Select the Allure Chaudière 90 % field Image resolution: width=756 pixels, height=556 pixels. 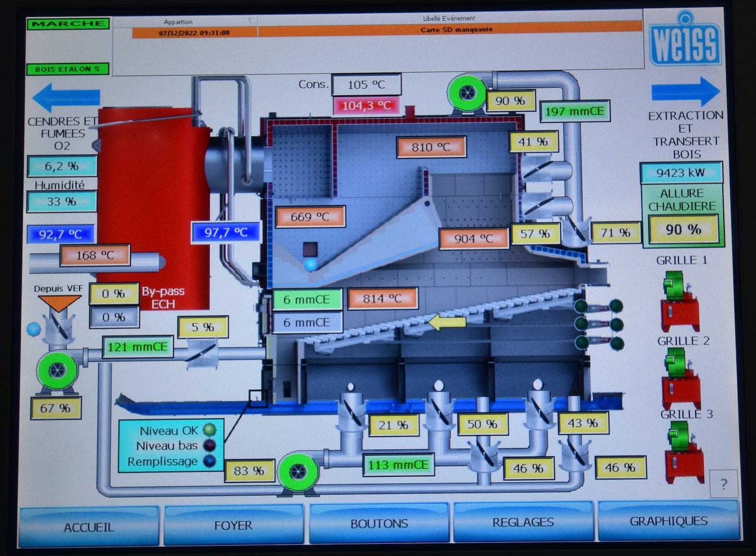click(x=683, y=230)
